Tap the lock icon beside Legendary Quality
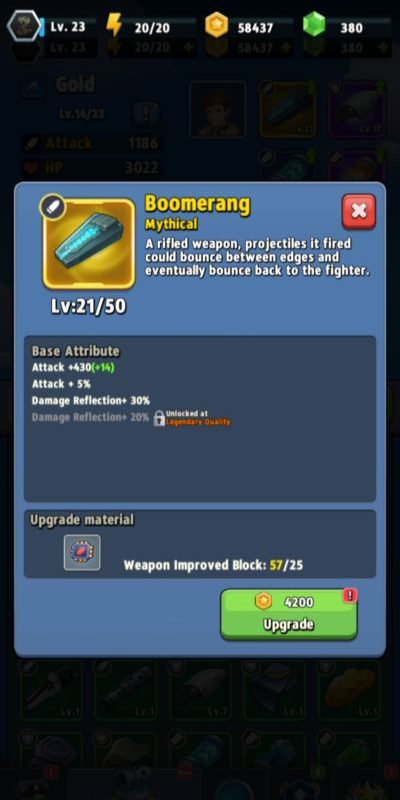This screenshot has width=400, height=800. click(x=159, y=418)
